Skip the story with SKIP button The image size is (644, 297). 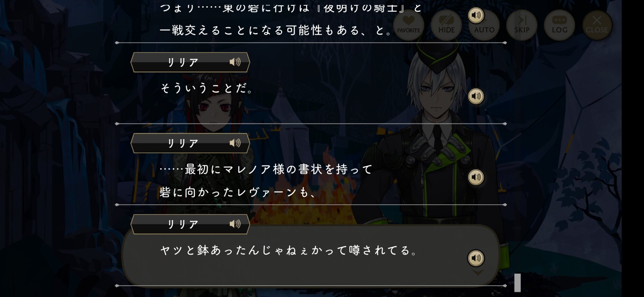(x=522, y=25)
